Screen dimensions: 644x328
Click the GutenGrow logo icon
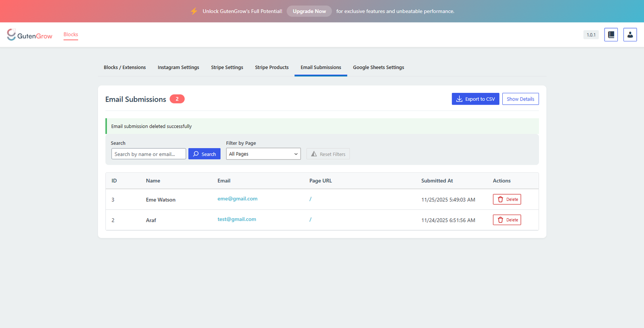(11, 35)
